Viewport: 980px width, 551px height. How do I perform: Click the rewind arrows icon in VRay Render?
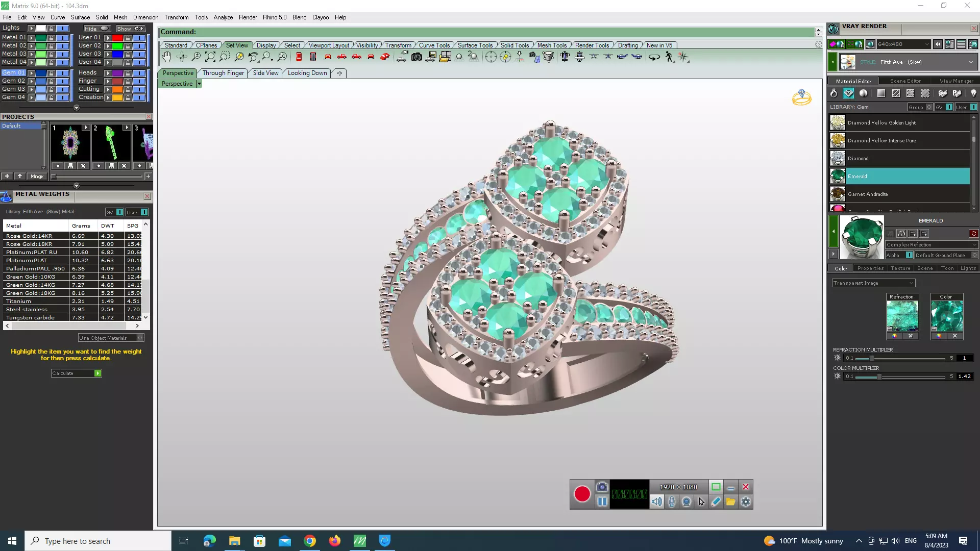[x=938, y=44]
